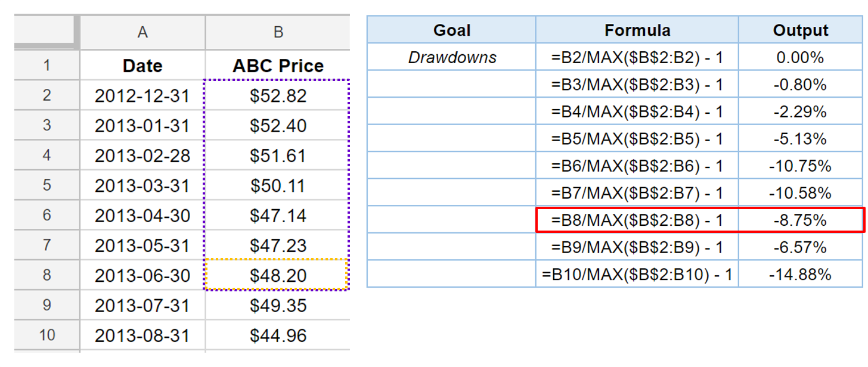This screenshot has width=868, height=367.
Task: Click column B header
Action: click(278, 32)
